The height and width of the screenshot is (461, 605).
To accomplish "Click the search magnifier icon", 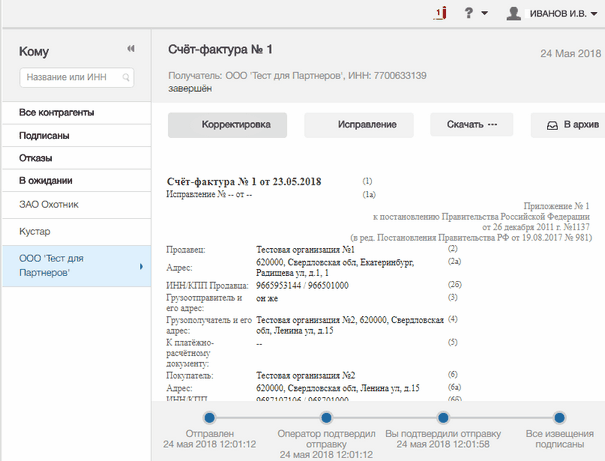I will coord(126,78).
